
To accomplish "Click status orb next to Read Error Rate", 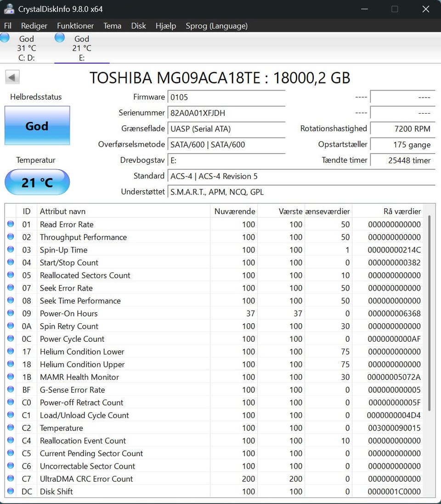I will (x=11, y=224).
